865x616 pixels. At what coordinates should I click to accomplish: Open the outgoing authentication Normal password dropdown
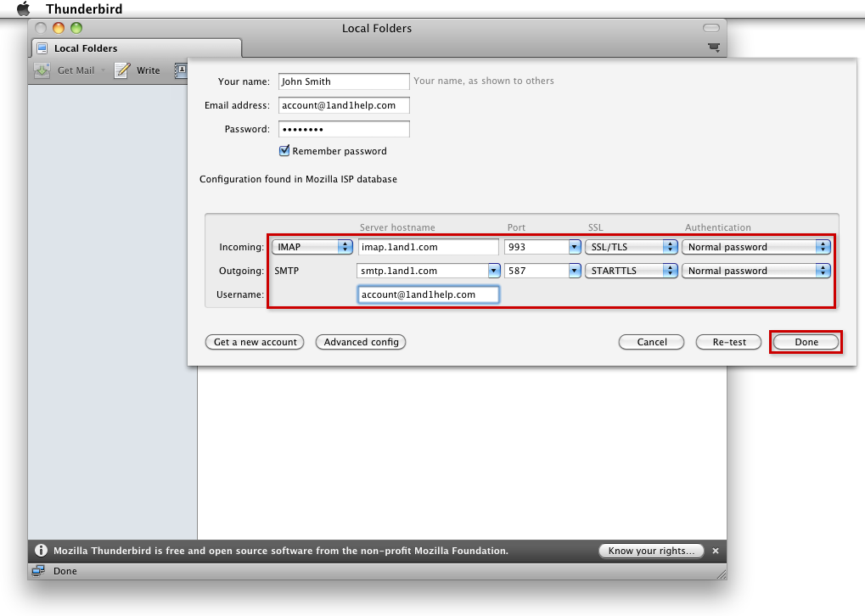pyautogui.click(x=756, y=271)
